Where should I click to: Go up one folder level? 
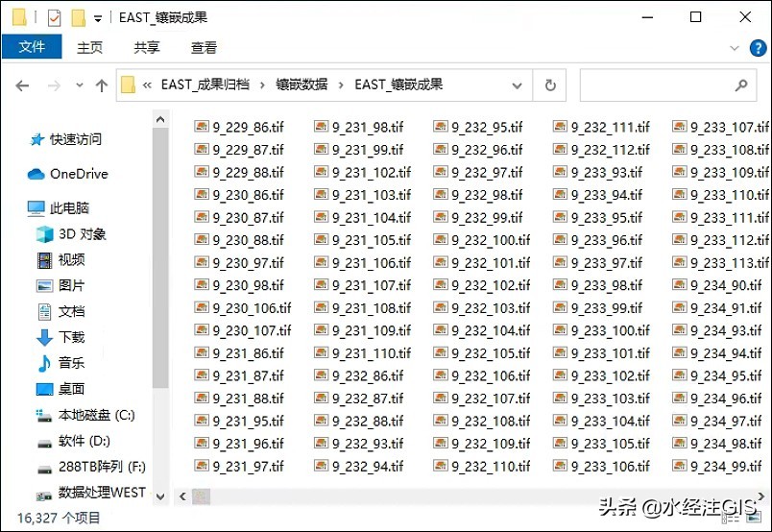[102, 85]
